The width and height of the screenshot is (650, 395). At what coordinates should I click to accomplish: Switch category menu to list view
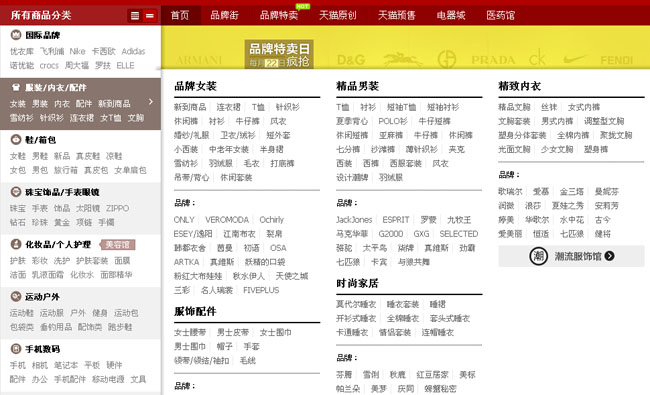coord(135,16)
